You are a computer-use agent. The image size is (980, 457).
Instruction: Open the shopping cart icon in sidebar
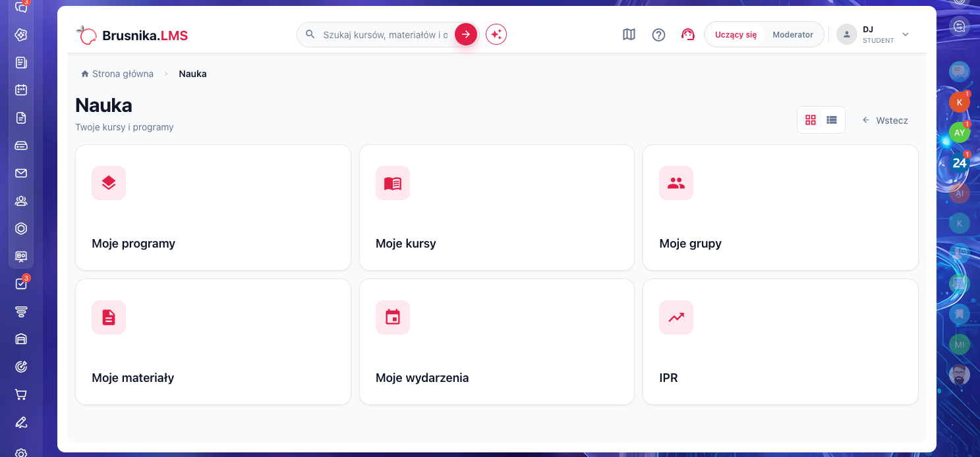[x=21, y=394]
